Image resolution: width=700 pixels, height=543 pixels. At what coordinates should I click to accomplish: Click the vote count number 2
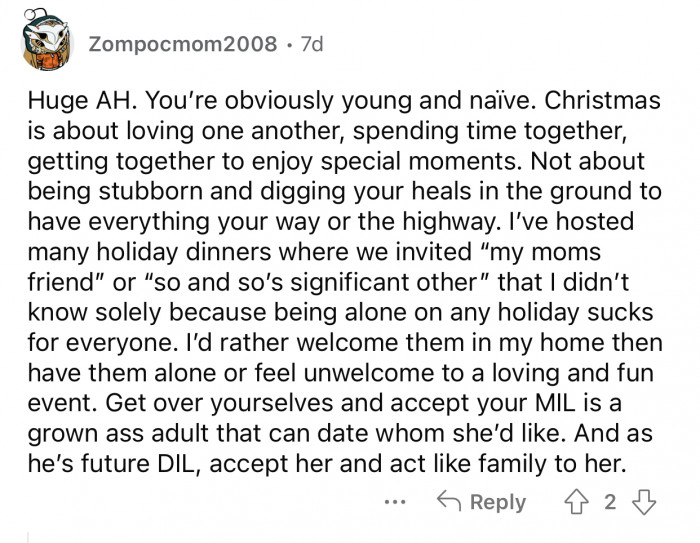611,501
